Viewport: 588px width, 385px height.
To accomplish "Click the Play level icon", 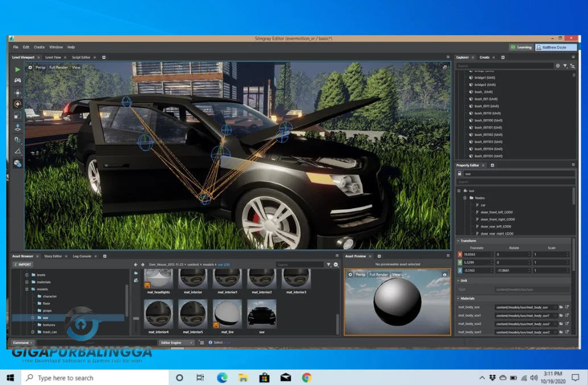I will [x=17, y=69].
